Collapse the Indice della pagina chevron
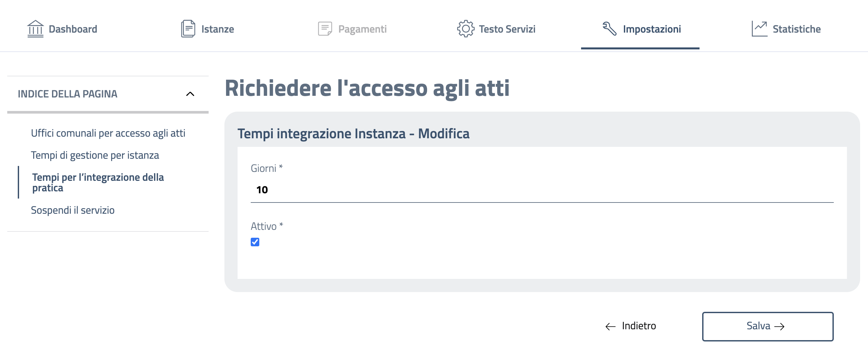Screen dimensions: 868x351 [x=190, y=94]
